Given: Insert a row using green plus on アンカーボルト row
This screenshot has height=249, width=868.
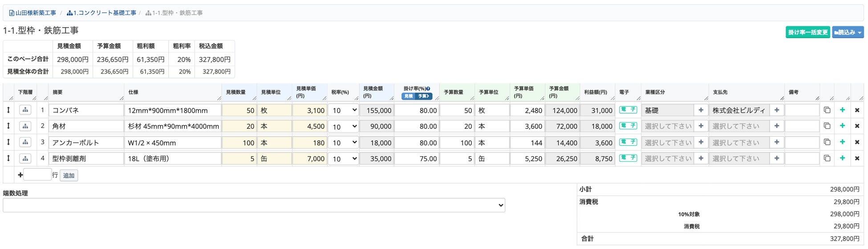Looking at the screenshot, I should coord(842,142).
